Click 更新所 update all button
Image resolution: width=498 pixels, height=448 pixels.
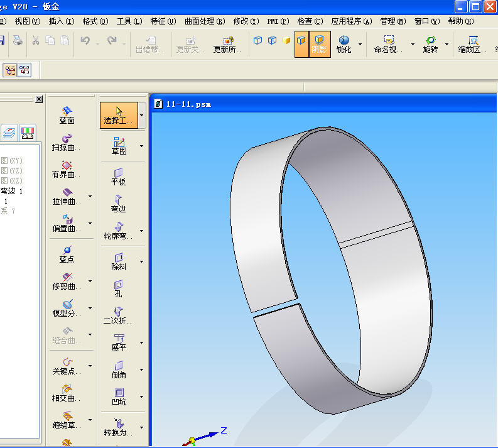tap(227, 44)
